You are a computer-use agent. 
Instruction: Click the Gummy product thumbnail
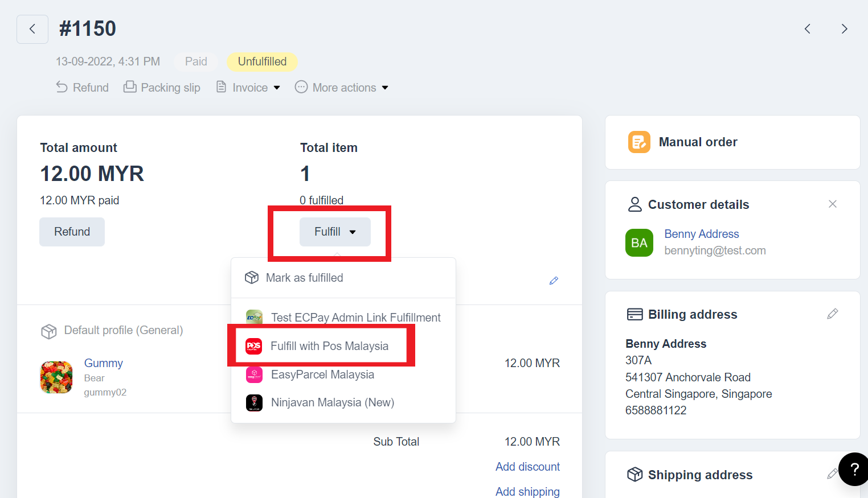pyautogui.click(x=56, y=377)
